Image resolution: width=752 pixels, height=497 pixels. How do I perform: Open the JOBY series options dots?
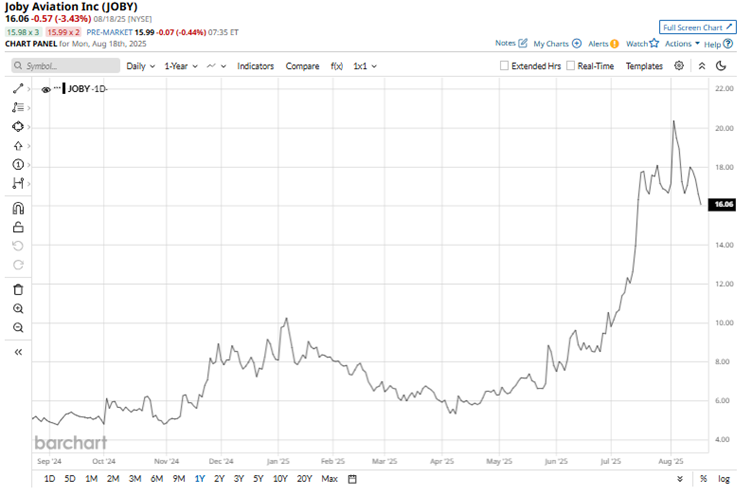(x=58, y=88)
